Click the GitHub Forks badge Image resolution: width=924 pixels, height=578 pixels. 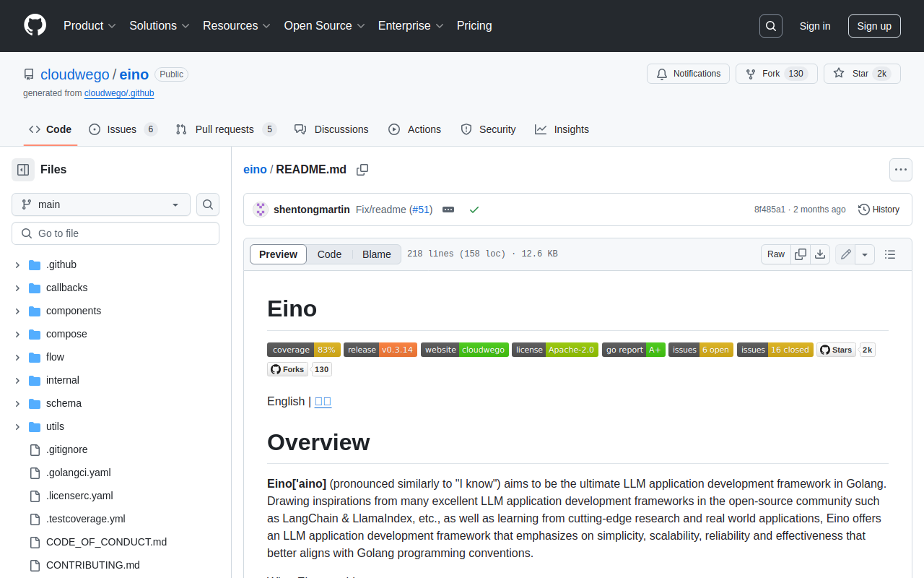pos(300,369)
